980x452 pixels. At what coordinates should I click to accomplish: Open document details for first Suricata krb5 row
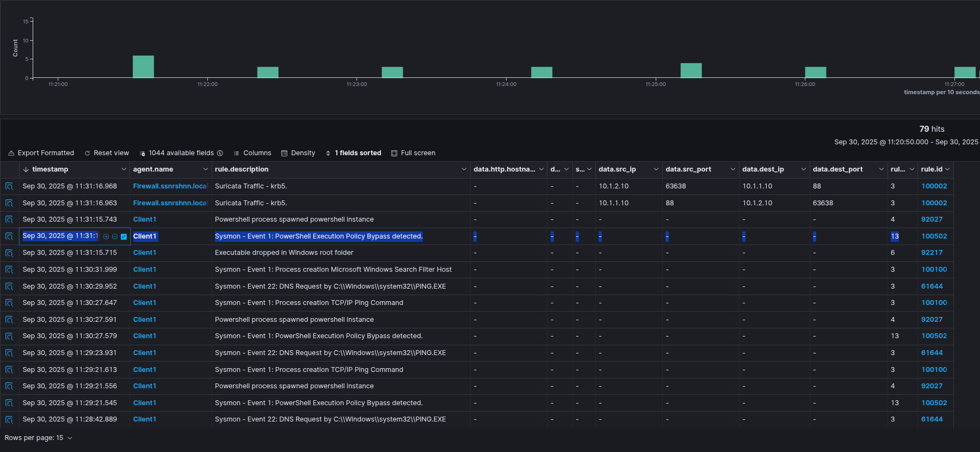[9, 186]
